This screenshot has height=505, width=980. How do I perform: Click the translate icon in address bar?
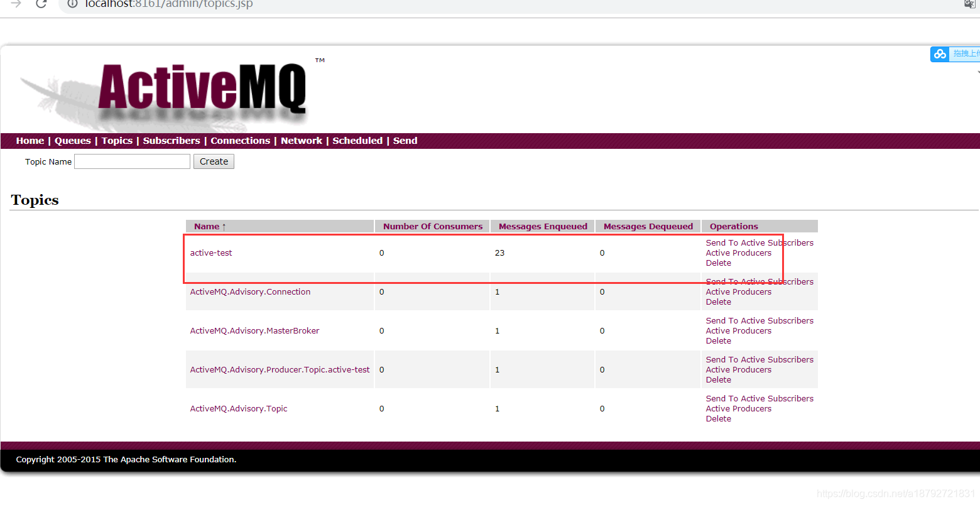[x=970, y=4]
